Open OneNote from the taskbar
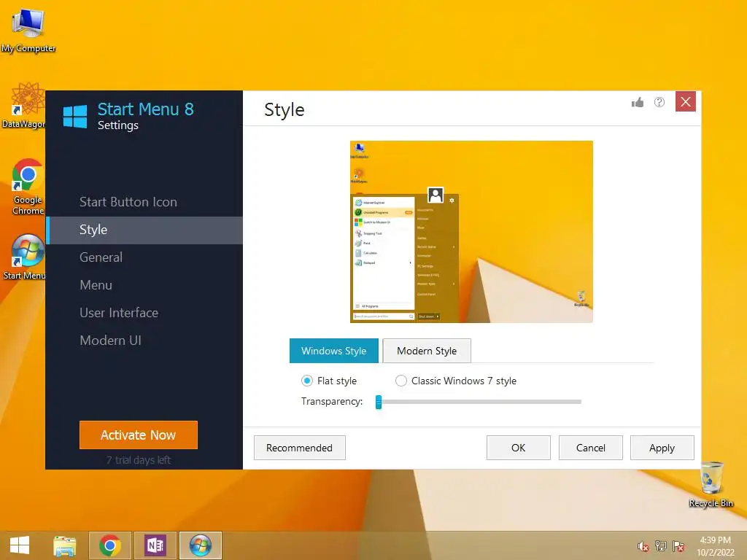747x560 pixels. pos(155,545)
